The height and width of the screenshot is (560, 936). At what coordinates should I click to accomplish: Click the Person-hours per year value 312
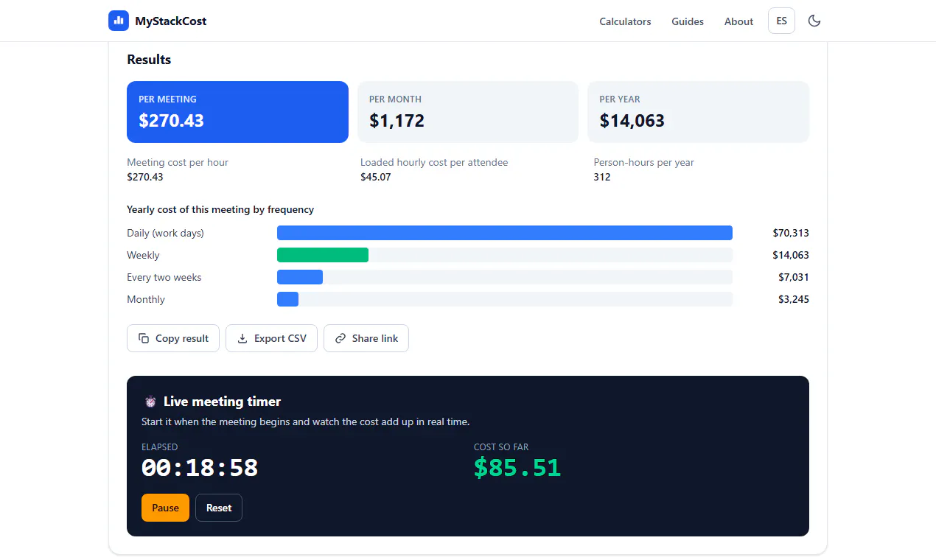[602, 177]
